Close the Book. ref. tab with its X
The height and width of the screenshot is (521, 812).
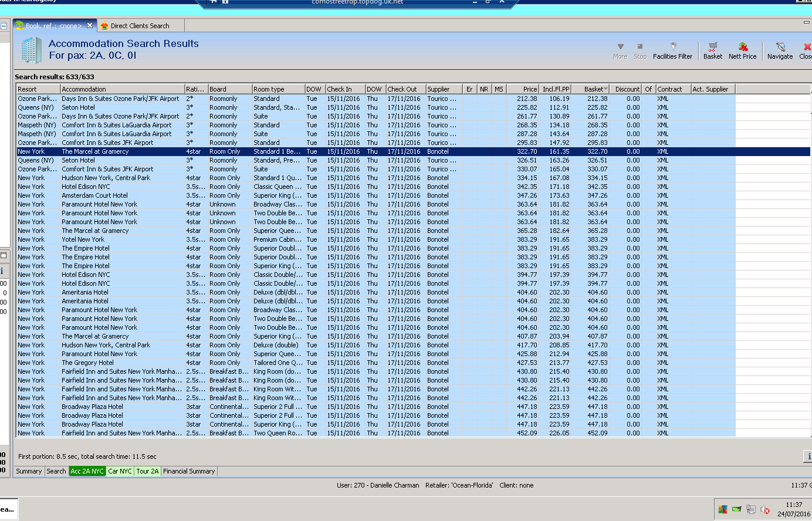click(90, 25)
